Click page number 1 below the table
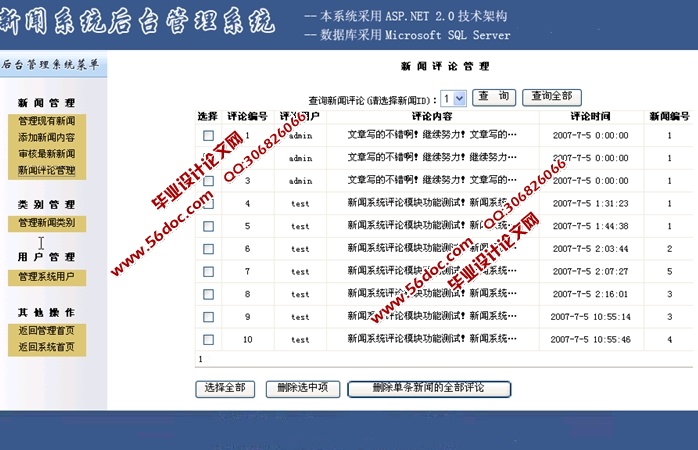Image resolution: width=698 pixels, height=450 pixels. (x=200, y=358)
